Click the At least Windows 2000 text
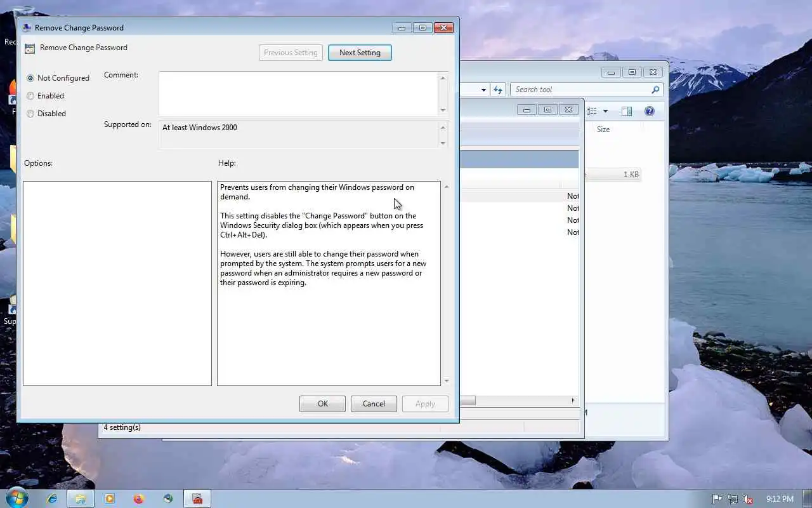The width and height of the screenshot is (812, 508). [x=200, y=128]
